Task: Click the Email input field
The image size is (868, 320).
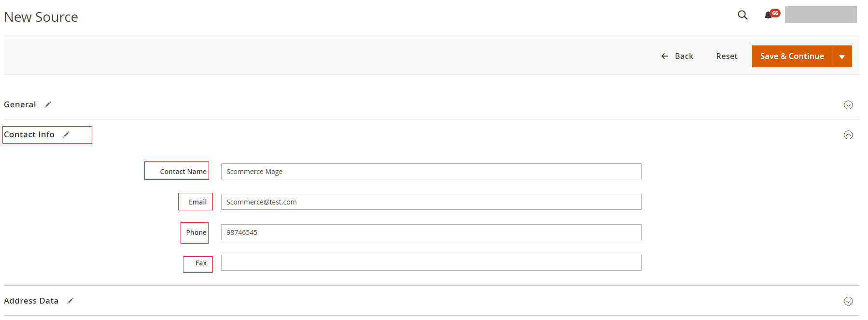Action: point(431,202)
